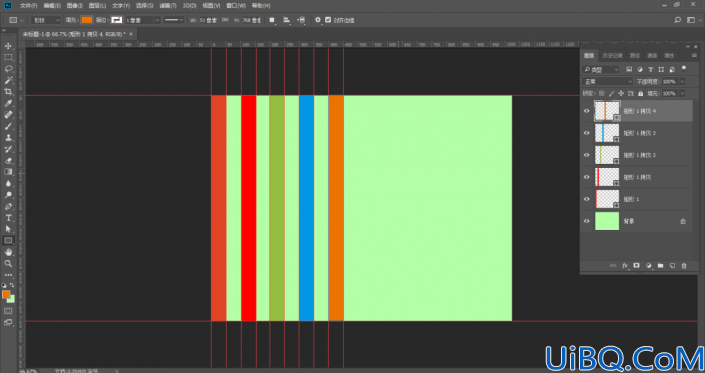Open the layer filter 类型 dropdown

point(601,70)
